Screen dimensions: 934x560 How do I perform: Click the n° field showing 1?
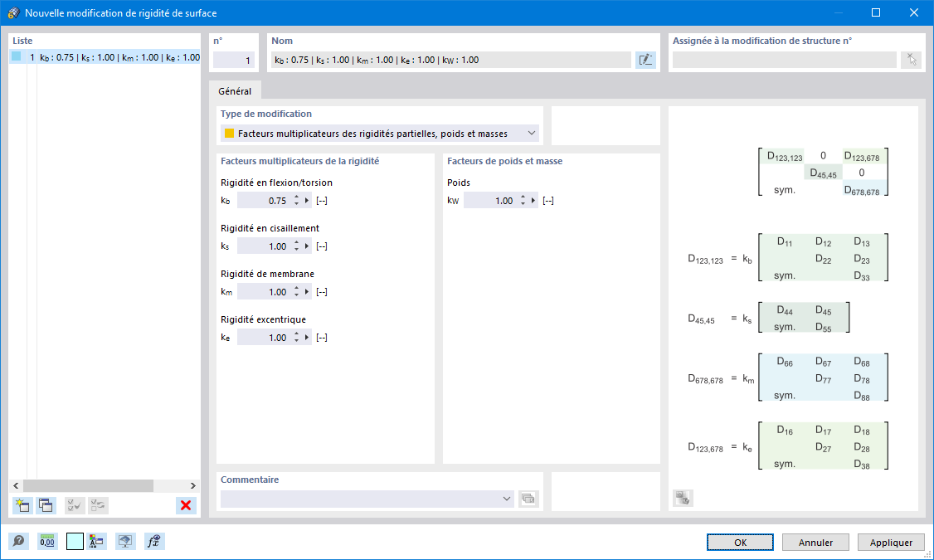tap(234, 60)
